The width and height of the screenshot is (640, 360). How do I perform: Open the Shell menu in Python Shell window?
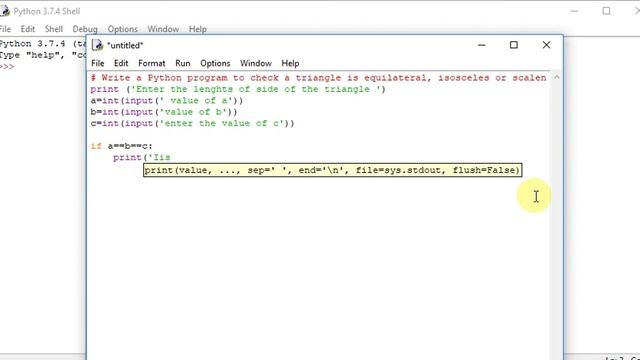pos(53,29)
